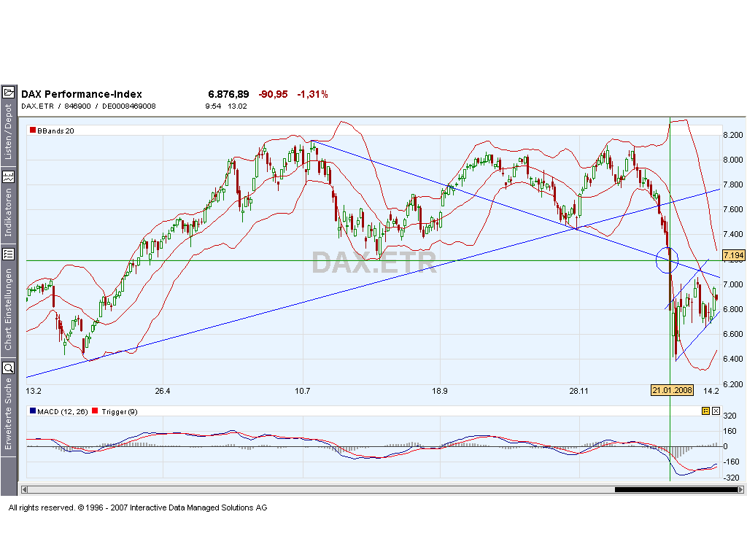This screenshot has width=747, height=560.
Task: Click the Erweiterte Suche magnifier icon
Action: click(x=9, y=368)
